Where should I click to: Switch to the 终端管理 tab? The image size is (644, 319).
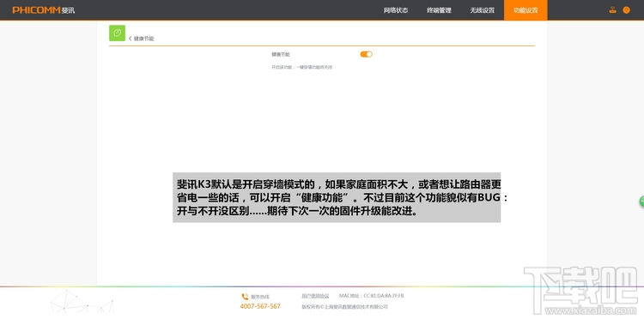pyautogui.click(x=439, y=10)
